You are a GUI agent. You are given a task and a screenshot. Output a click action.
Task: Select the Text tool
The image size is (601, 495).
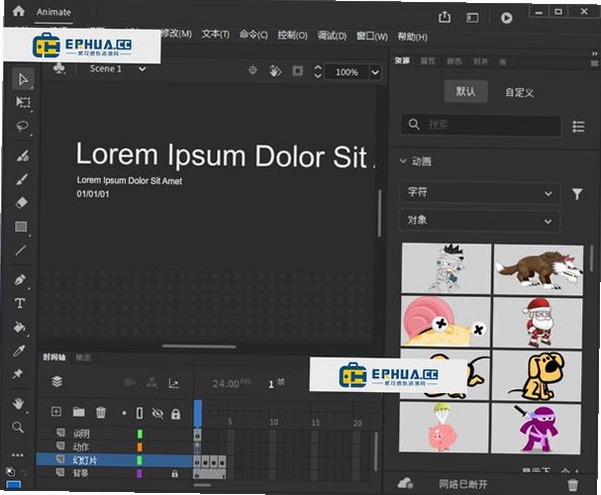click(20, 304)
